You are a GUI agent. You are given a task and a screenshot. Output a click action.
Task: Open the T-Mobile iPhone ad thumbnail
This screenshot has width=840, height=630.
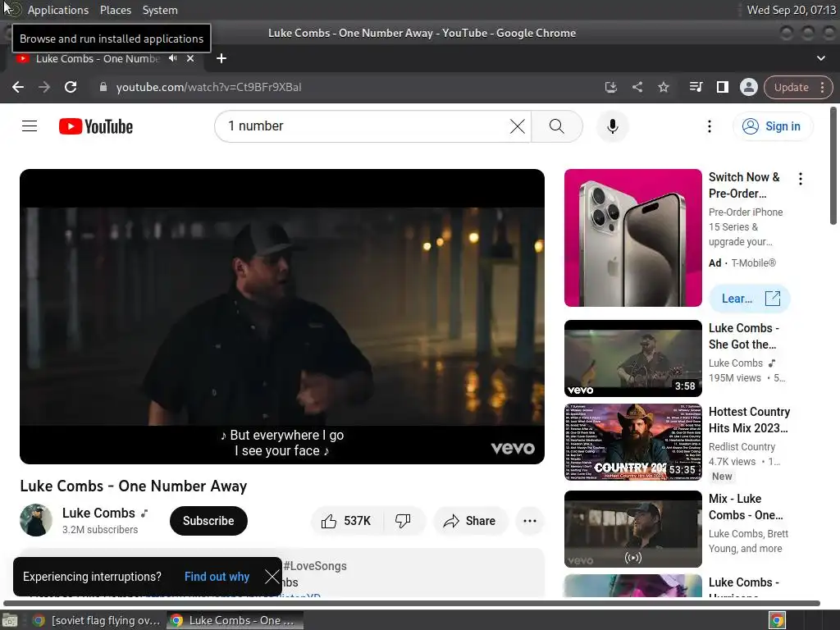[x=632, y=238]
